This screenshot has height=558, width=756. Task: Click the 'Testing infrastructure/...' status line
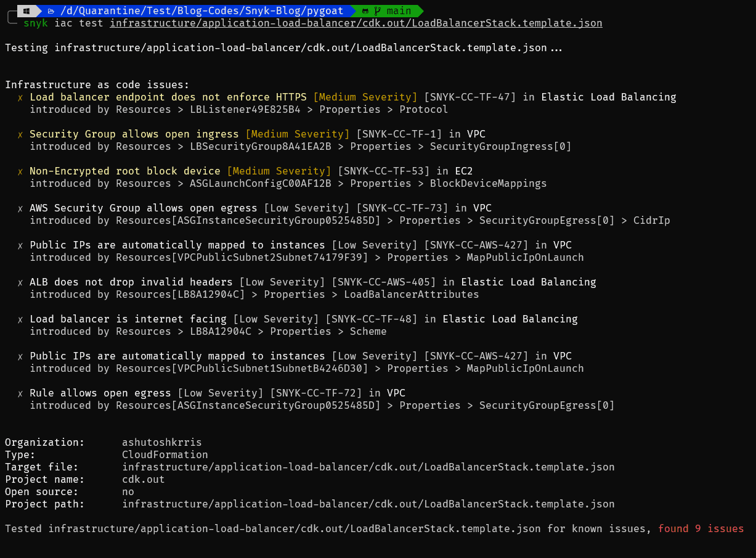[283, 47]
